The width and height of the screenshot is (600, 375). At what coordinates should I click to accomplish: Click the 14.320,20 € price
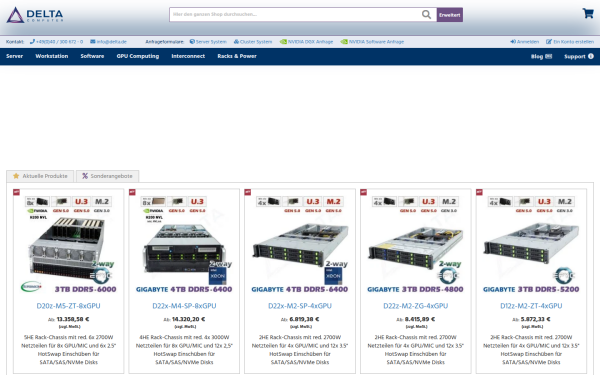(188, 319)
